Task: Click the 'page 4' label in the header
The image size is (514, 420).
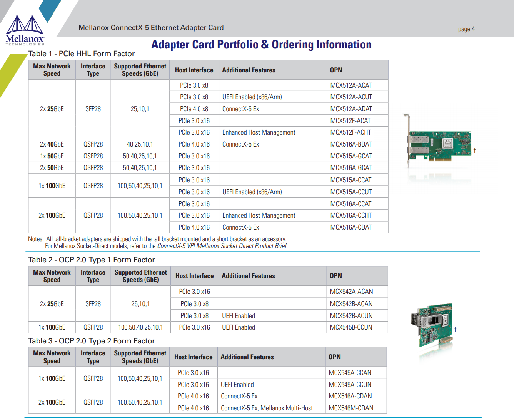Action: tap(466, 29)
